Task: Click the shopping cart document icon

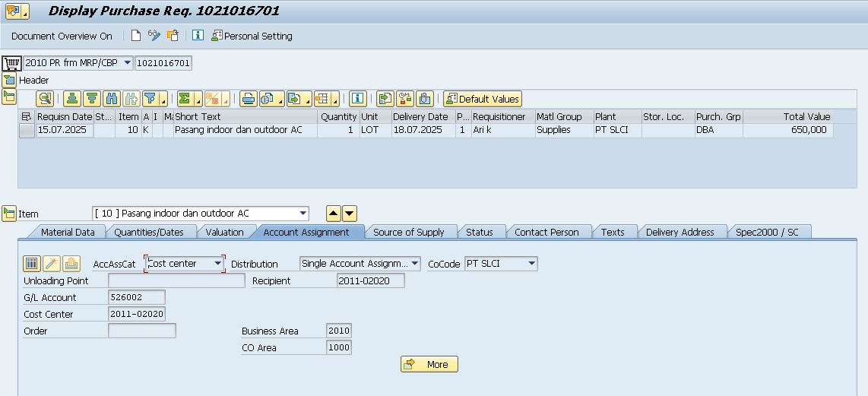Action: pos(11,63)
